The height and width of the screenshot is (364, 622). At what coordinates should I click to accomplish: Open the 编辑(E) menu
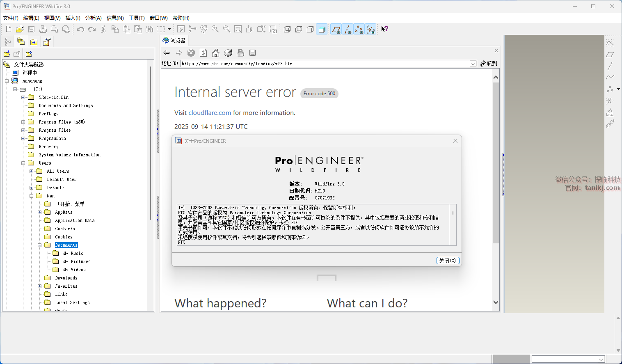[31, 18]
